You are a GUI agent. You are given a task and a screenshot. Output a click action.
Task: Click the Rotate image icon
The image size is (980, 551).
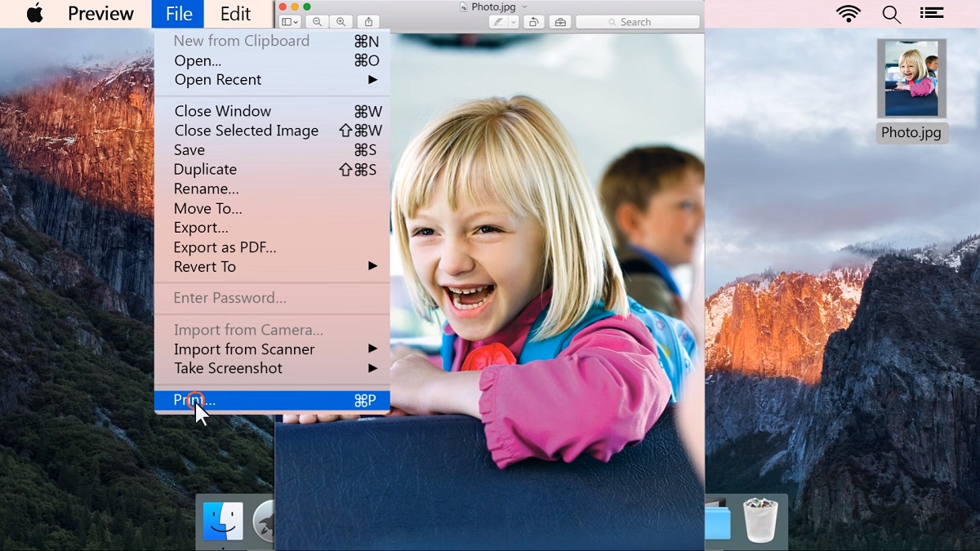[533, 22]
